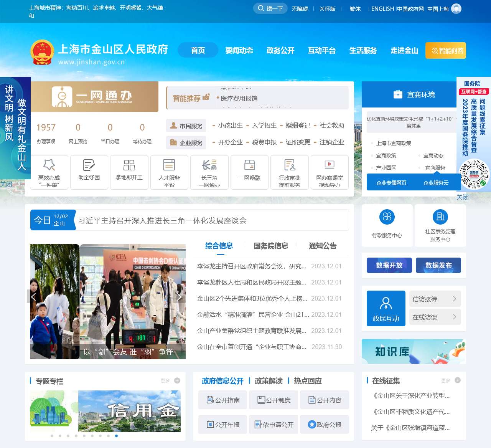Click the 长三角一网通办 service icon
Screen dimensions: 491x448
coord(209,172)
